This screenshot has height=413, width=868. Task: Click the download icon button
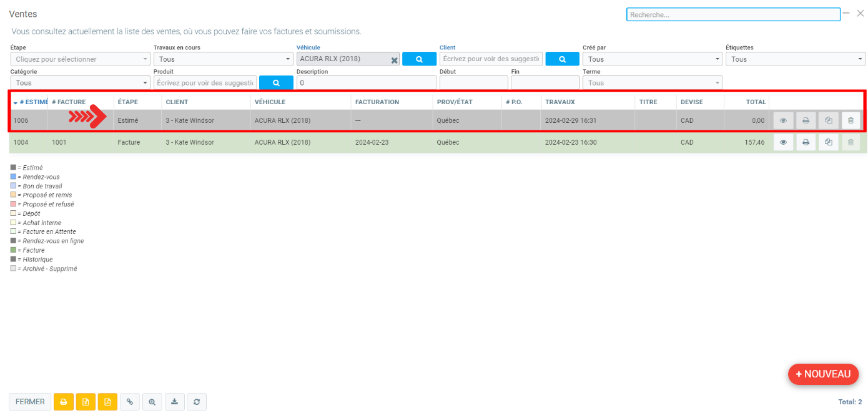coord(174,402)
